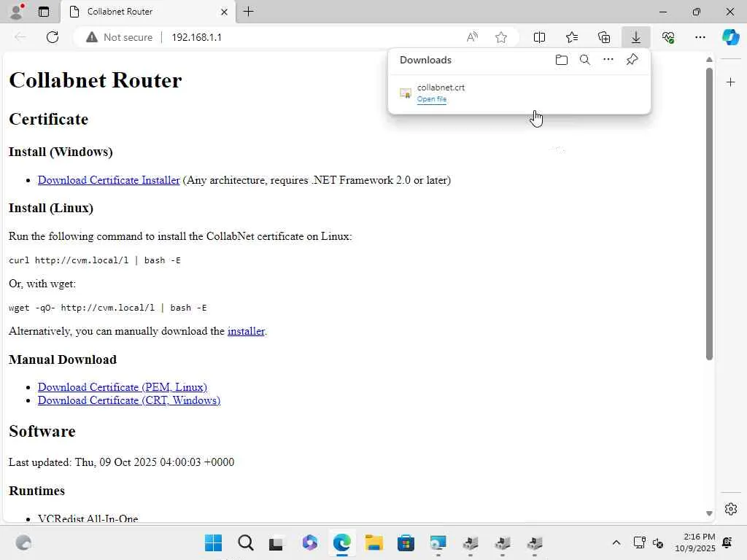The width and height of the screenshot is (747, 560).
Task: Select the wget -qO- command text
Action: 108,308
